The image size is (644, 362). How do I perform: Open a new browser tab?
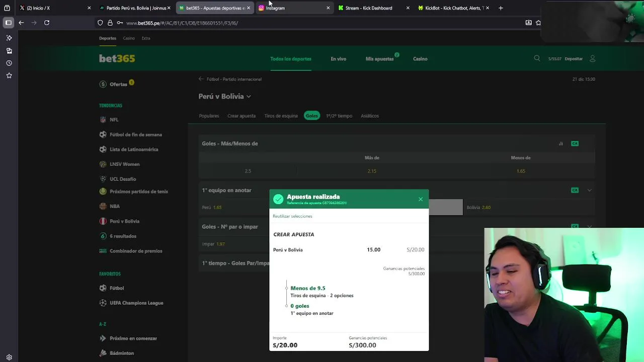501,8
